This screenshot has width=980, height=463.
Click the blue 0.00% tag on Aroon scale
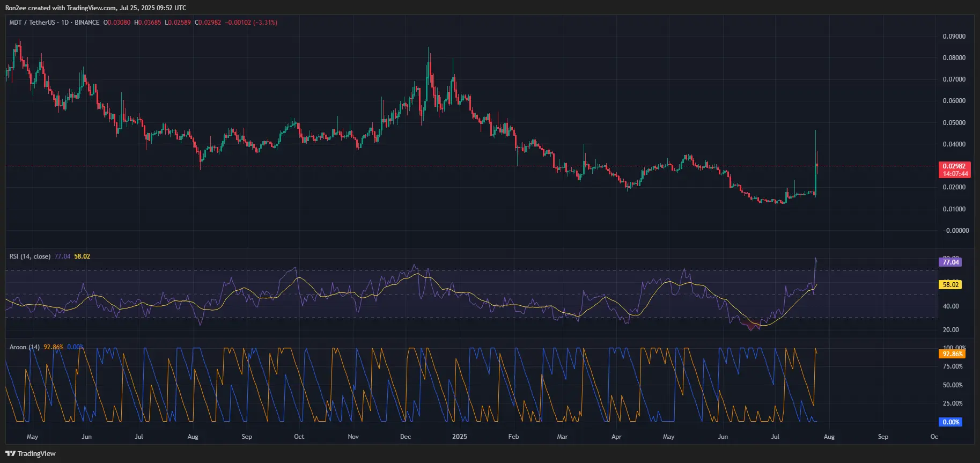tap(950, 422)
